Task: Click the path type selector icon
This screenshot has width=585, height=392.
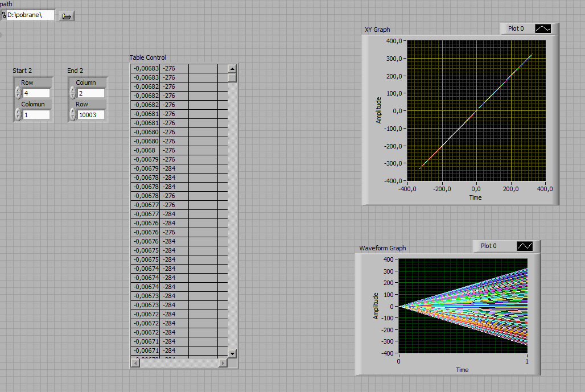Action: pyautogui.click(x=3, y=15)
